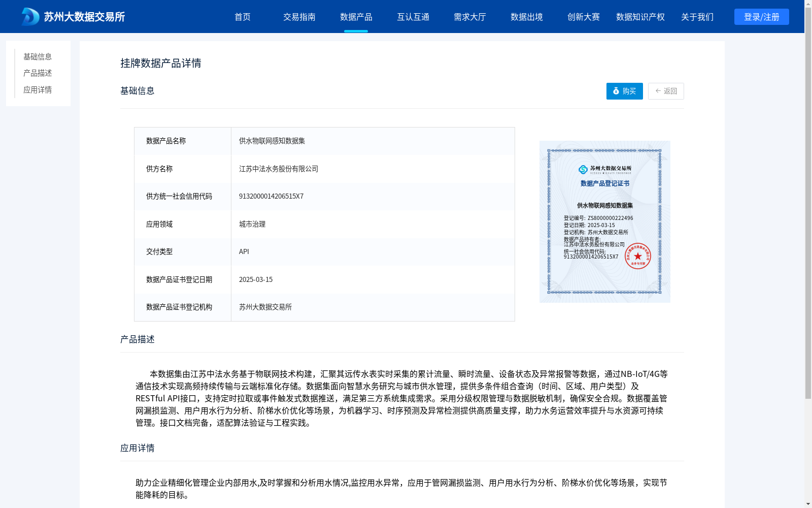Select credit code 9132000014206515X7 cell
Viewport: 812px width, 508px height.
[373, 196]
